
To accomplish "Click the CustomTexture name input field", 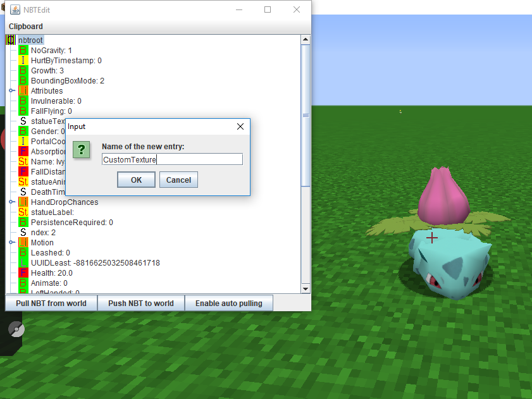I will 172,159.
